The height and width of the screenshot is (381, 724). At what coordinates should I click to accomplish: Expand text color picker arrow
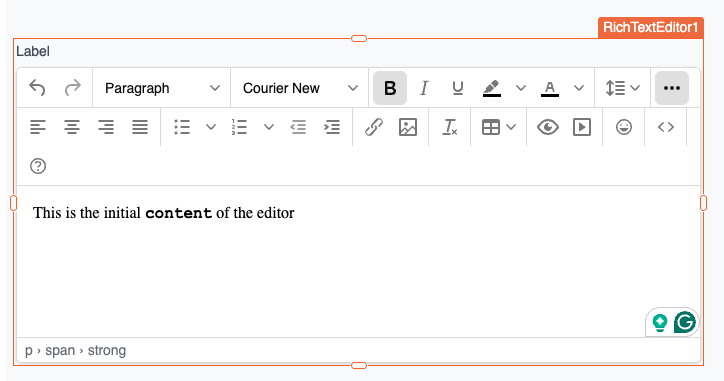[579, 88]
